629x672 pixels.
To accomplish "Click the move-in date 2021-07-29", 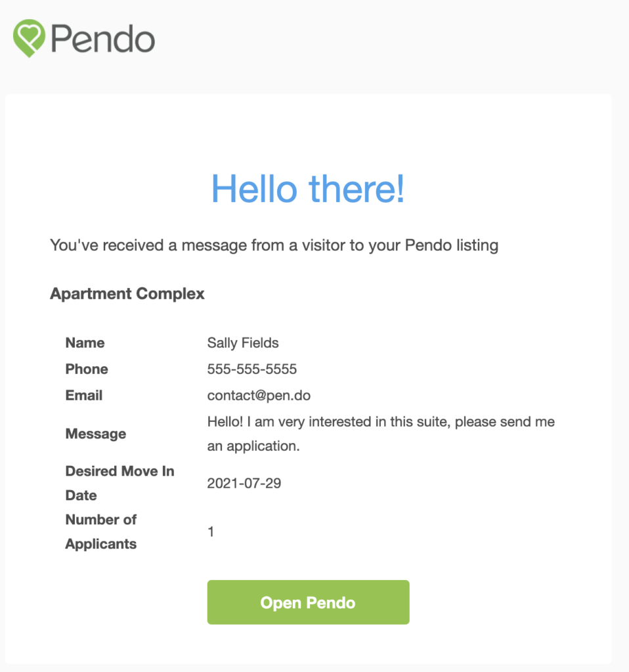I will [x=244, y=484].
